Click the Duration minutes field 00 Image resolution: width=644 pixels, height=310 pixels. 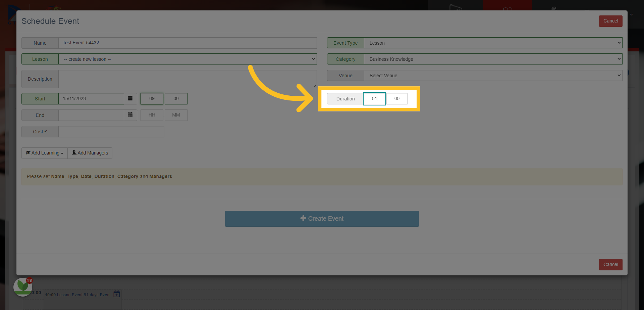[x=397, y=99]
